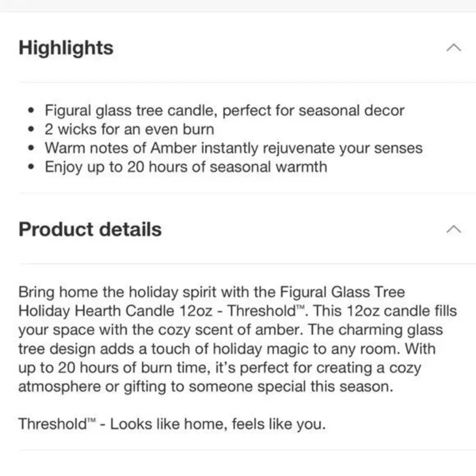Click the Highlights section heading
The height and width of the screenshot is (476, 476).
66,48
